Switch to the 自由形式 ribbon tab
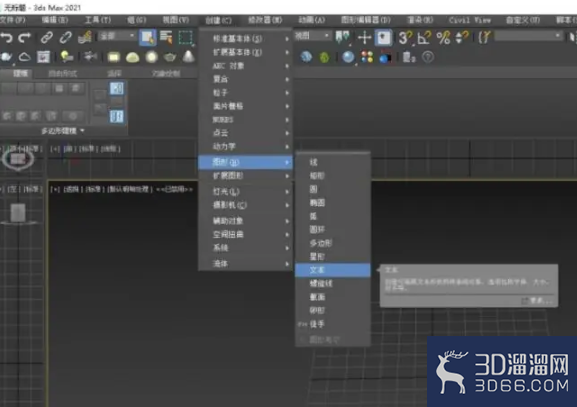Viewport: 577px width, 407px height. [x=63, y=74]
